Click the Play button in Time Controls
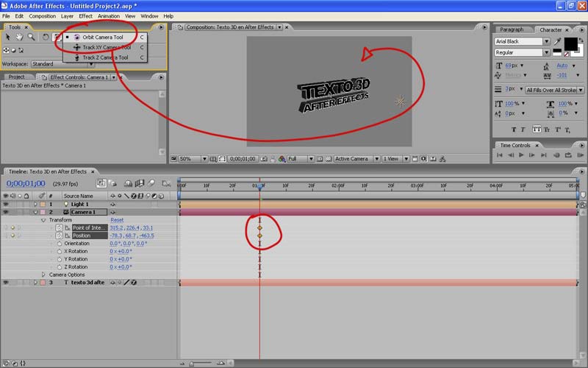The image size is (588, 368). [x=521, y=155]
